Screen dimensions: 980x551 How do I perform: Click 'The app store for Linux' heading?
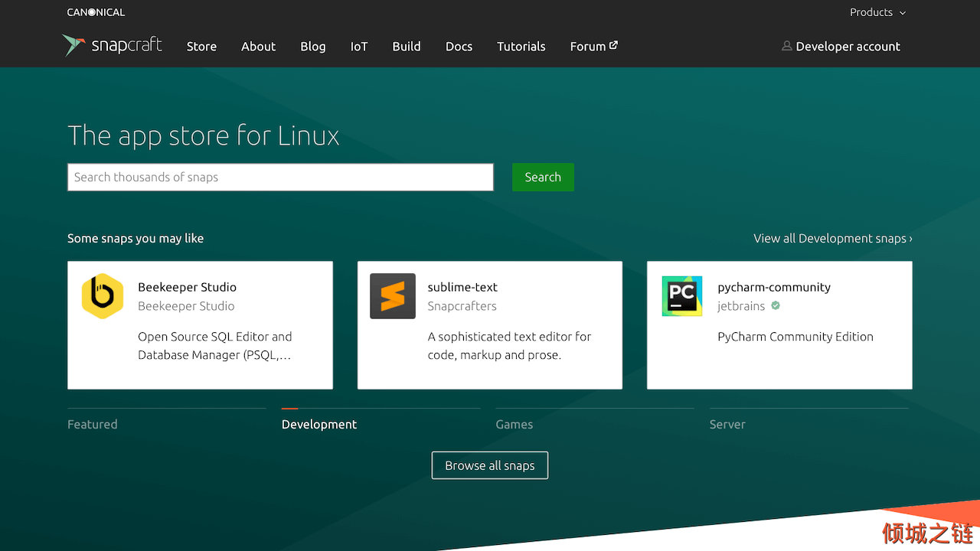(x=204, y=135)
